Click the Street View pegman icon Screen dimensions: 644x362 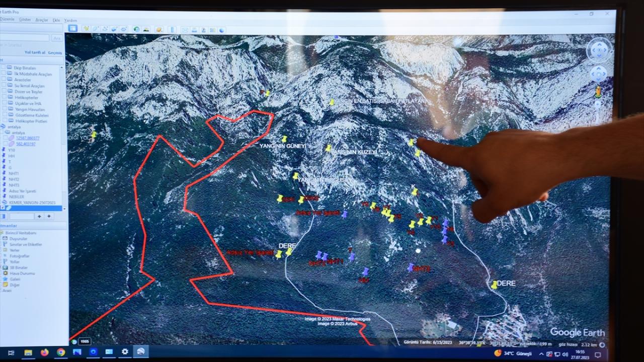pos(598,93)
